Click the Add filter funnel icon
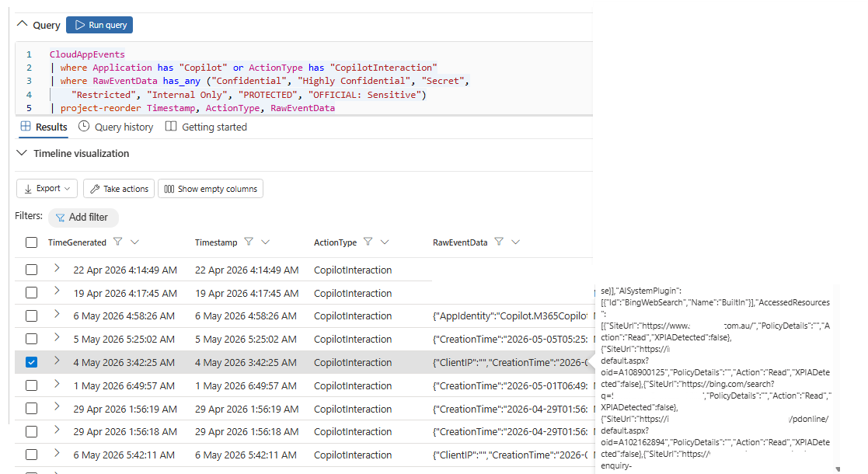868x474 pixels. tap(61, 218)
